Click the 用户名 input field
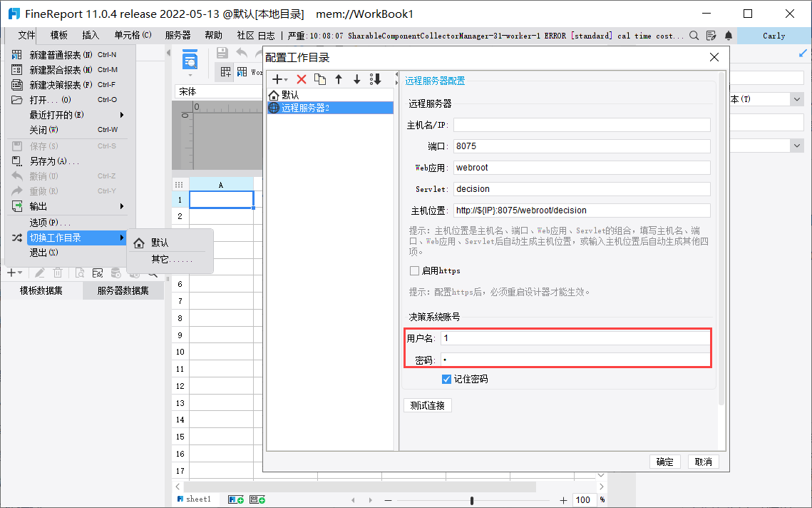The image size is (812, 508). click(575, 338)
